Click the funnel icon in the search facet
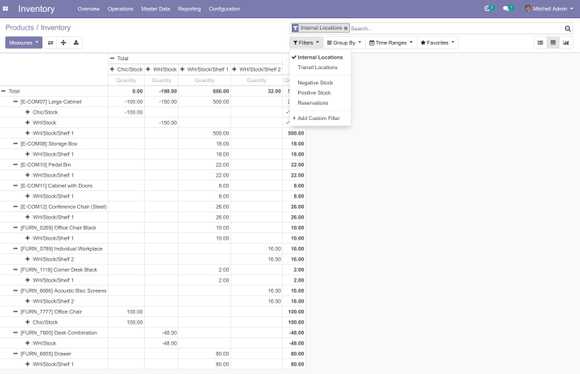The height and width of the screenshot is (374, 580). tap(295, 28)
